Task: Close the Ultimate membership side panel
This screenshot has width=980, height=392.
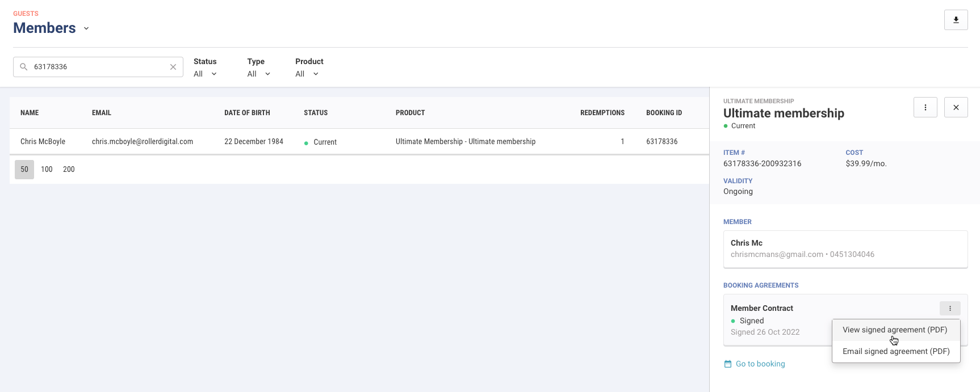Action: click(x=956, y=107)
